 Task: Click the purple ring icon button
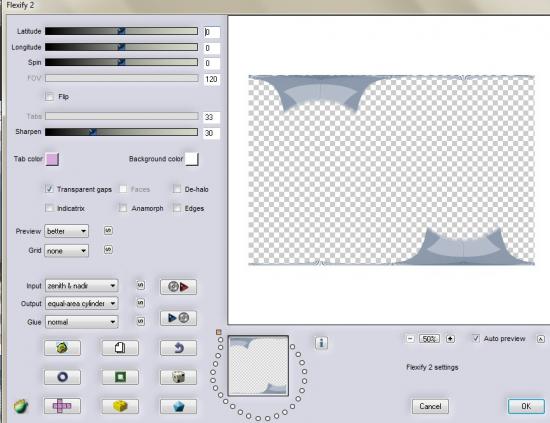click(x=62, y=377)
